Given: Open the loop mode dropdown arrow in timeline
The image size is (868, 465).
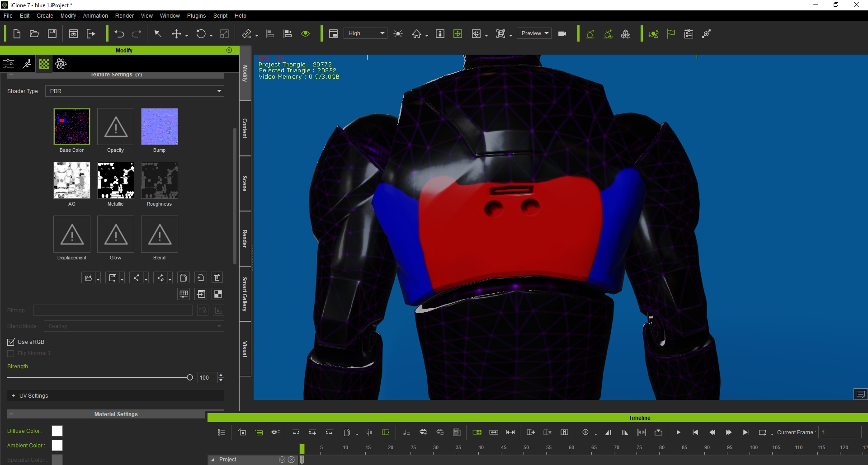Looking at the screenshot, I should (772, 434).
